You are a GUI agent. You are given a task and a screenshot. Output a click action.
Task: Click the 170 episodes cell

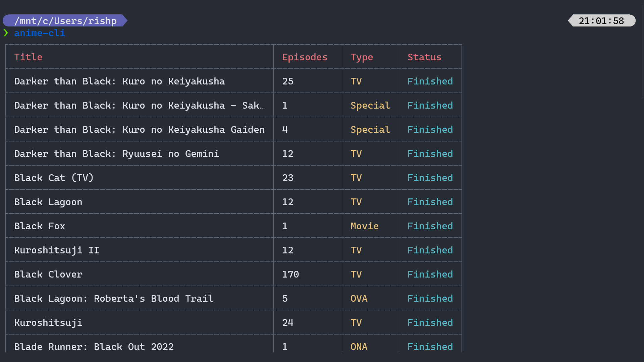pos(290,274)
